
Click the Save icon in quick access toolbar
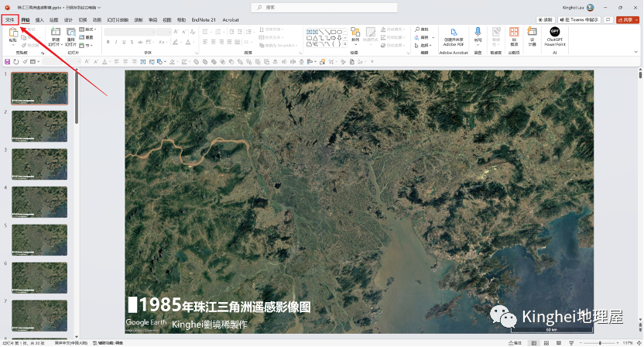(7, 61)
